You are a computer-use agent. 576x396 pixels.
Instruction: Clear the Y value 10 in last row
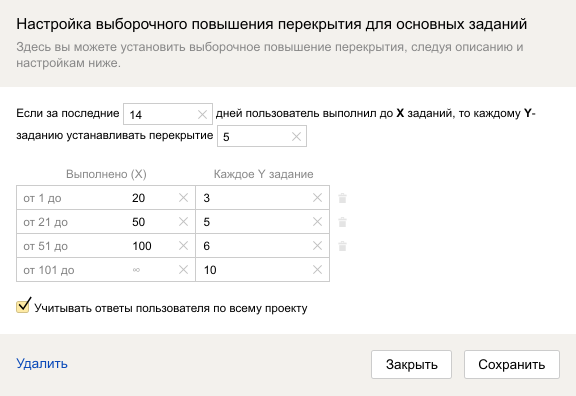pyautogui.click(x=317, y=270)
